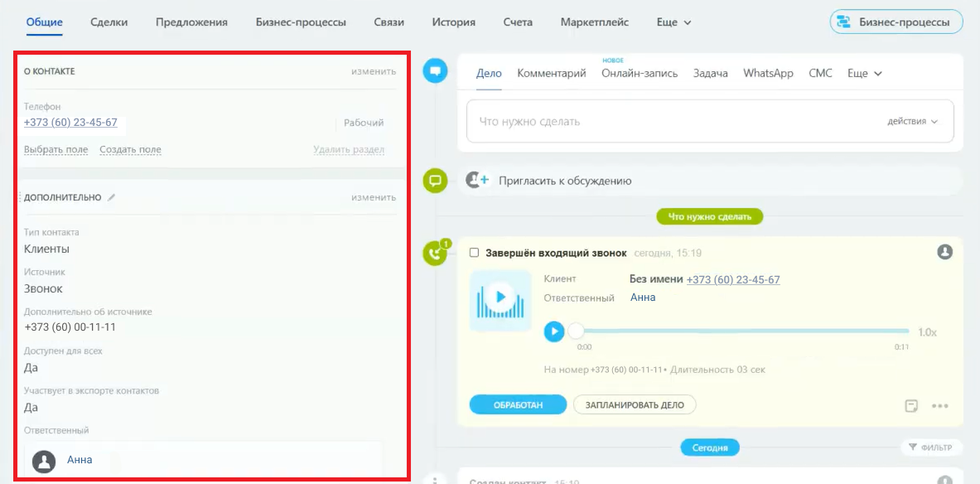Screen dimensions: 980x484
Task: Click the Что нужно сделать input field
Action: tap(671, 121)
